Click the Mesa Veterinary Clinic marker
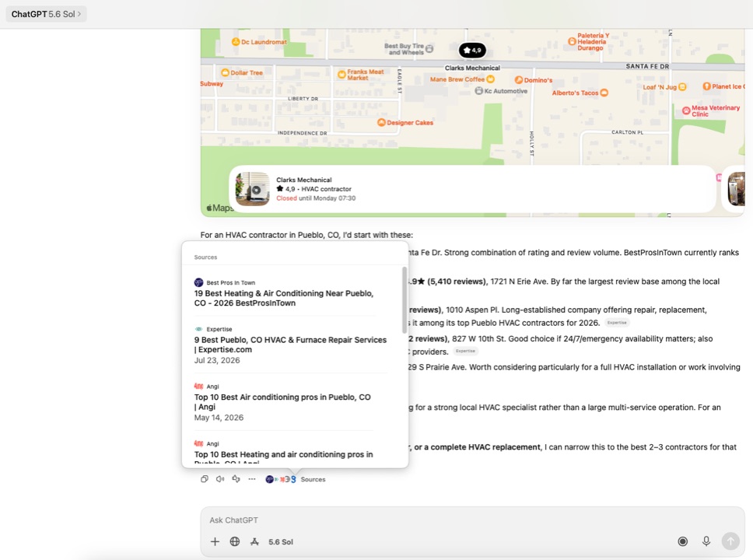753x560 pixels. (686, 110)
